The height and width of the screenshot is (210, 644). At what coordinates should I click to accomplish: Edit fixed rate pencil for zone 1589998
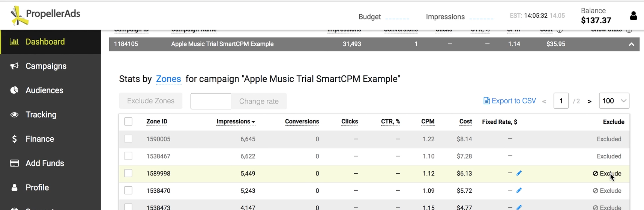(x=519, y=173)
